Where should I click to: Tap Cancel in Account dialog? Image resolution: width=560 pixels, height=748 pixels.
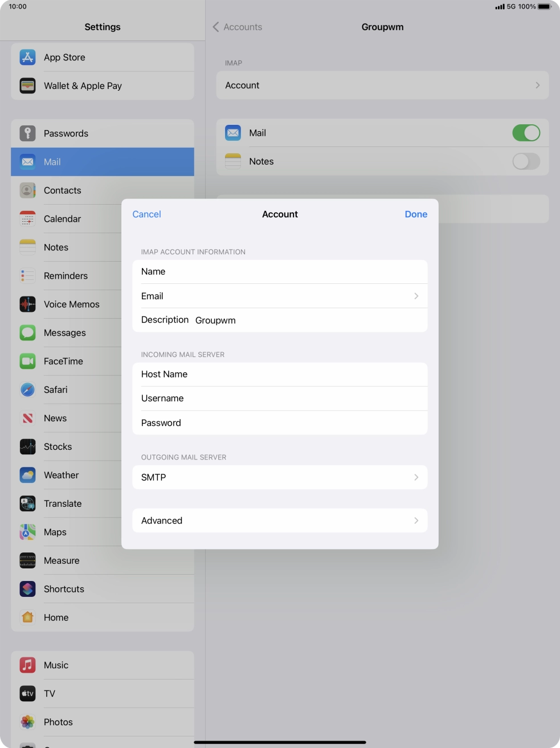click(146, 214)
